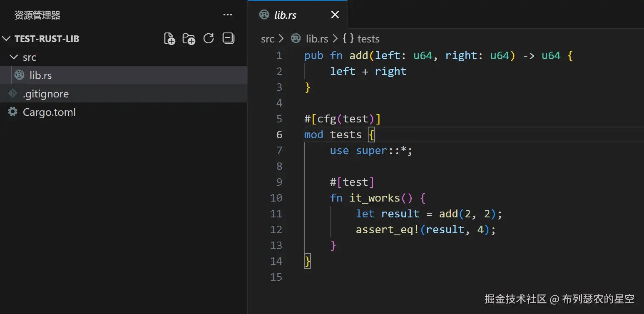Click 'left + right' on line 2
Image resolution: width=644 pixels, height=314 pixels.
[368, 72]
